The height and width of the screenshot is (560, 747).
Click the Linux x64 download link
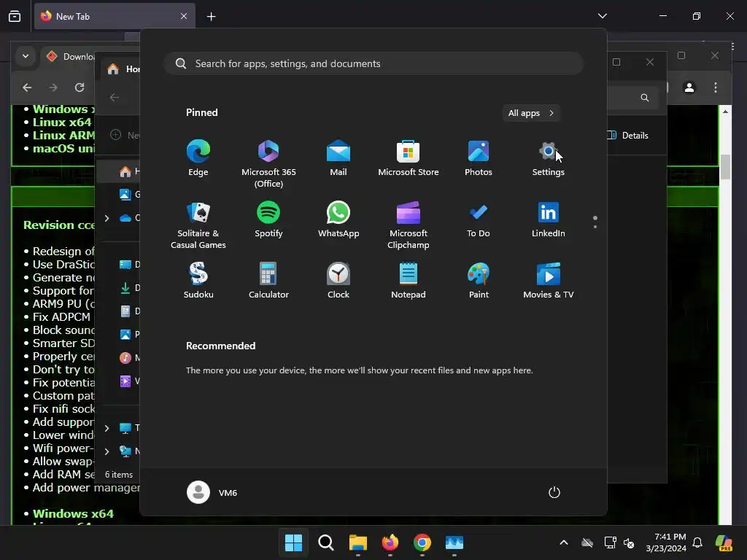[x=62, y=122]
